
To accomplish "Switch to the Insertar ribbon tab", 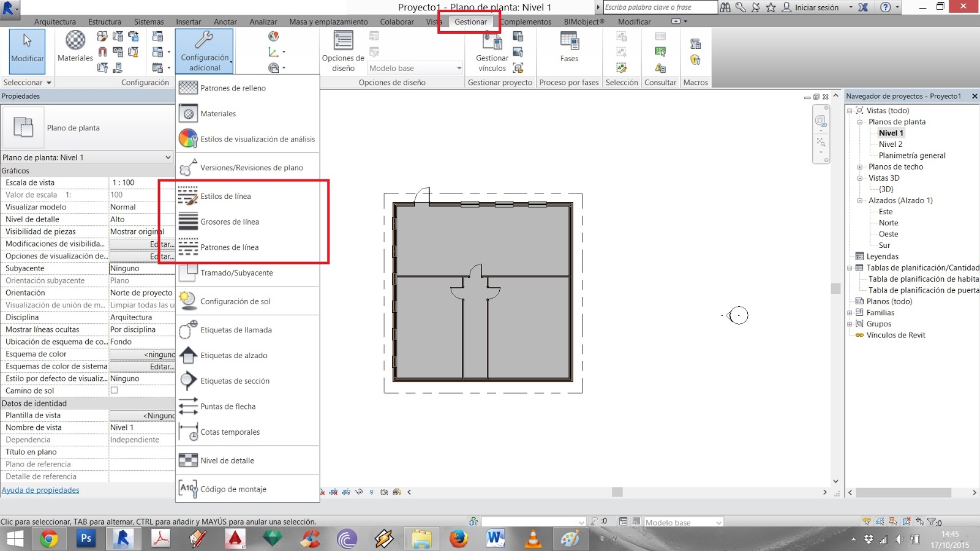I will coord(188,21).
